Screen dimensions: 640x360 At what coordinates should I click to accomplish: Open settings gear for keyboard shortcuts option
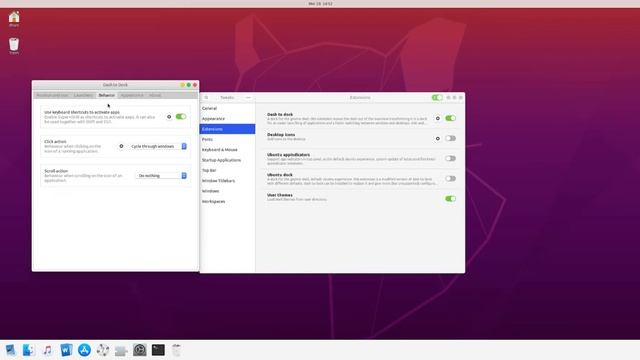coord(169,117)
